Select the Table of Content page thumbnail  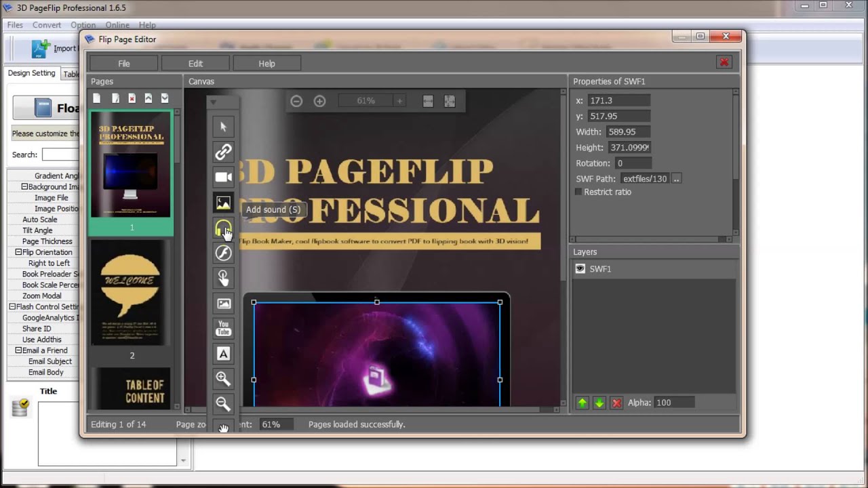(130, 388)
